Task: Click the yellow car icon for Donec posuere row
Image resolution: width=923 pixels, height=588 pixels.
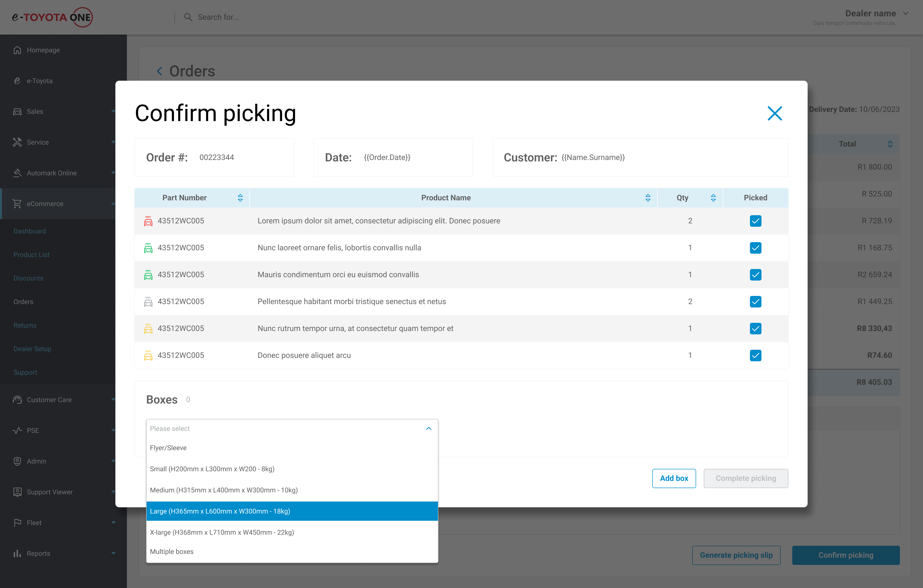Action: pyautogui.click(x=148, y=355)
